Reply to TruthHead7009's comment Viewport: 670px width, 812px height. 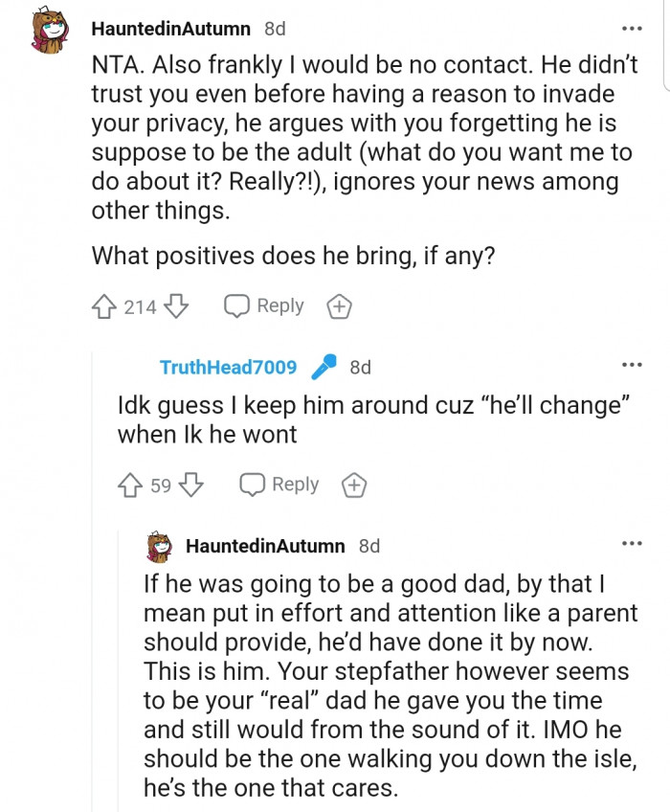pyautogui.click(x=279, y=485)
